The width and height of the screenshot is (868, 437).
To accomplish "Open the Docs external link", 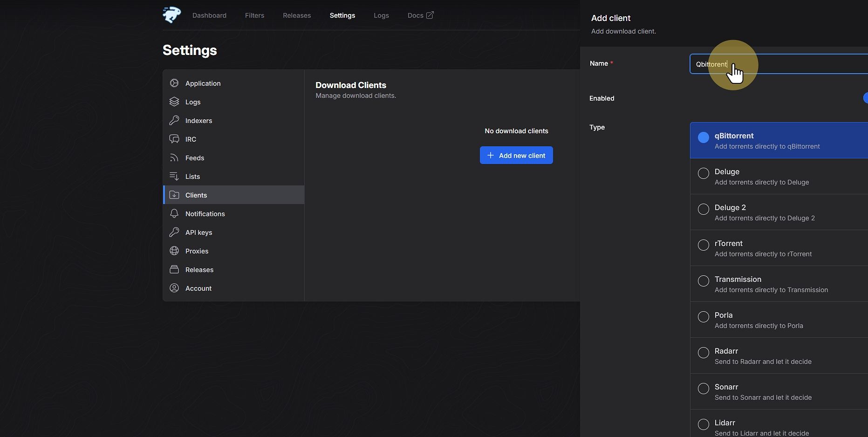I will coord(421,15).
